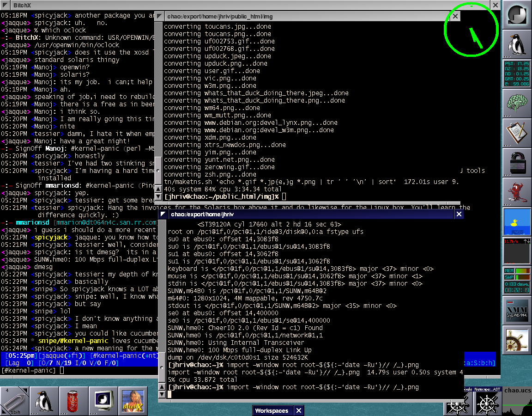The height and width of the screenshot is (416, 532).
Task: Click the "SignOff Manoj" line in BitchX
Action: 78,149
